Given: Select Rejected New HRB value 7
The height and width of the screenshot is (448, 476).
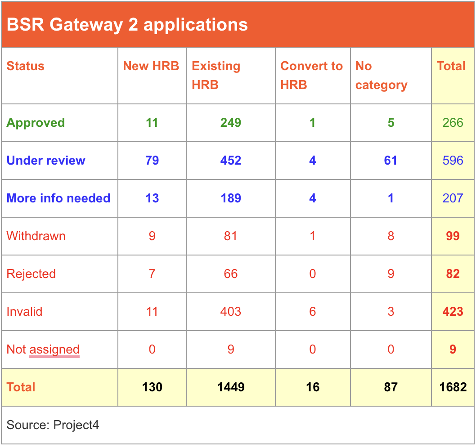Looking at the screenshot, I should click(x=152, y=274).
